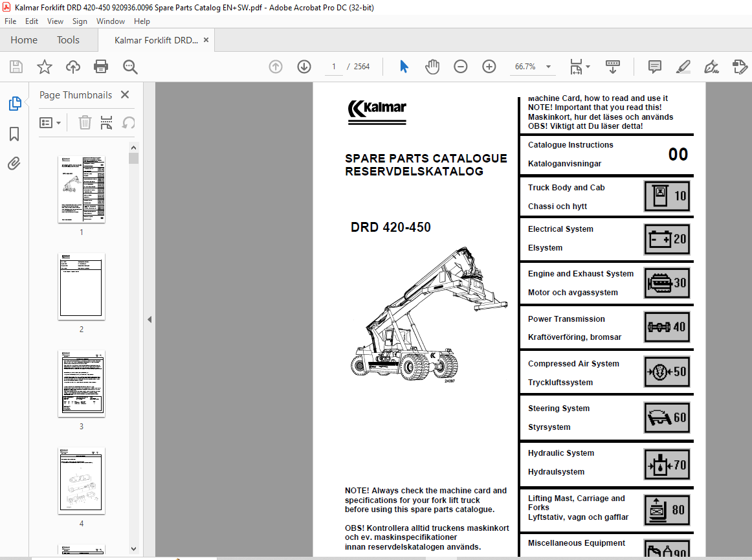
Task: Select the Kalmar Forklift DRD document tab
Action: coord(156,40)
